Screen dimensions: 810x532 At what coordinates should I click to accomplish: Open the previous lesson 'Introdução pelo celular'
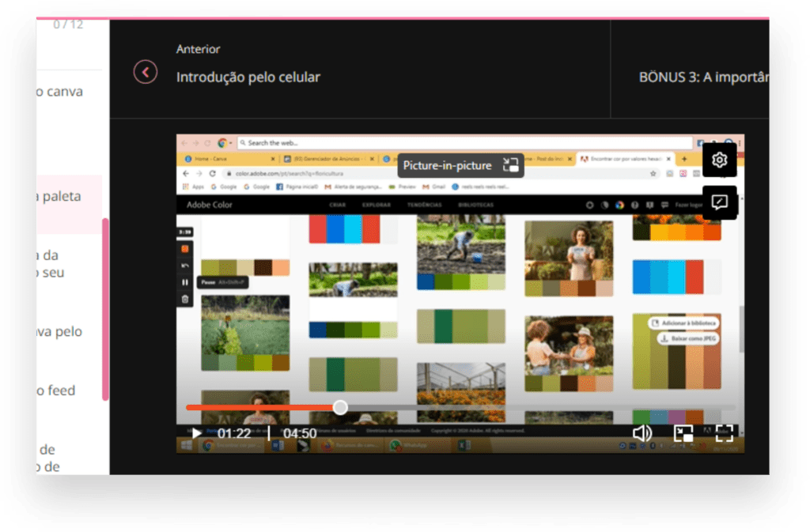pos(248,77)
